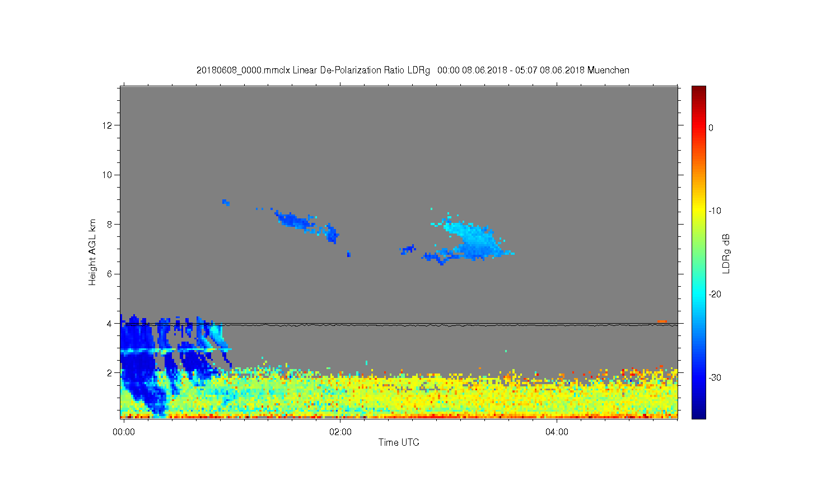Screen dimensions: 840x504
Task: Click the height tick label 12
Action: [107, 125]
